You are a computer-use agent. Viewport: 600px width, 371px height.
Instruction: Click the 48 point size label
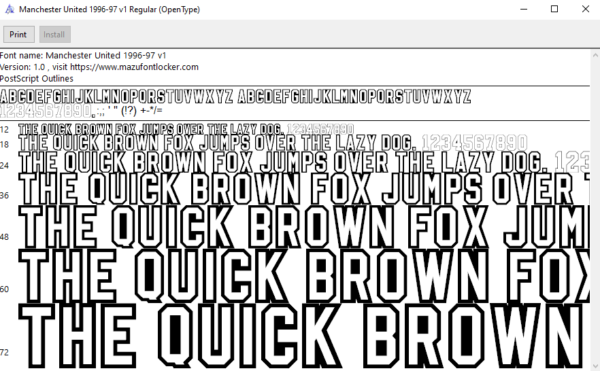pyautogui.click(x=5, y=237)
